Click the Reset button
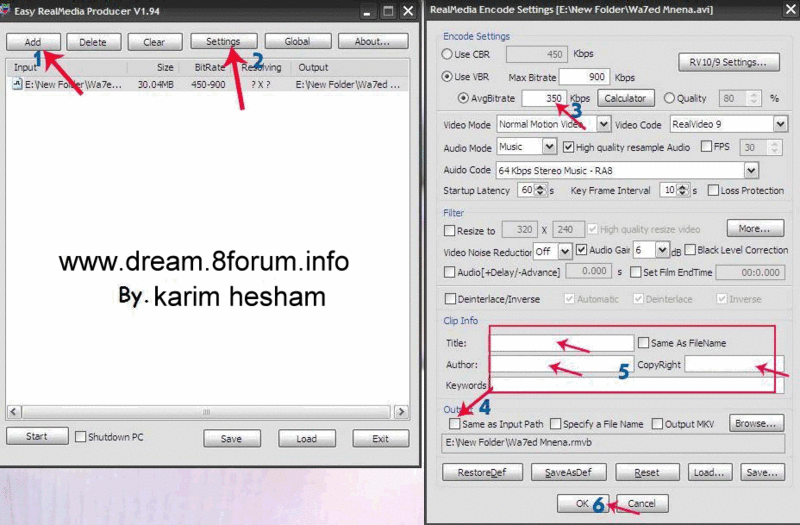The height and width of the screenshot is (525, 800). 647,472
